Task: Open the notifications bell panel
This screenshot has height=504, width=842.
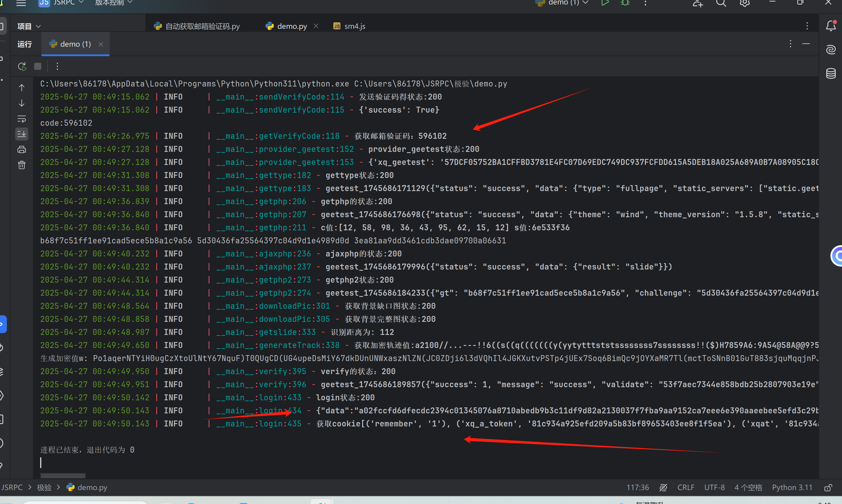Action: [831, 26]
